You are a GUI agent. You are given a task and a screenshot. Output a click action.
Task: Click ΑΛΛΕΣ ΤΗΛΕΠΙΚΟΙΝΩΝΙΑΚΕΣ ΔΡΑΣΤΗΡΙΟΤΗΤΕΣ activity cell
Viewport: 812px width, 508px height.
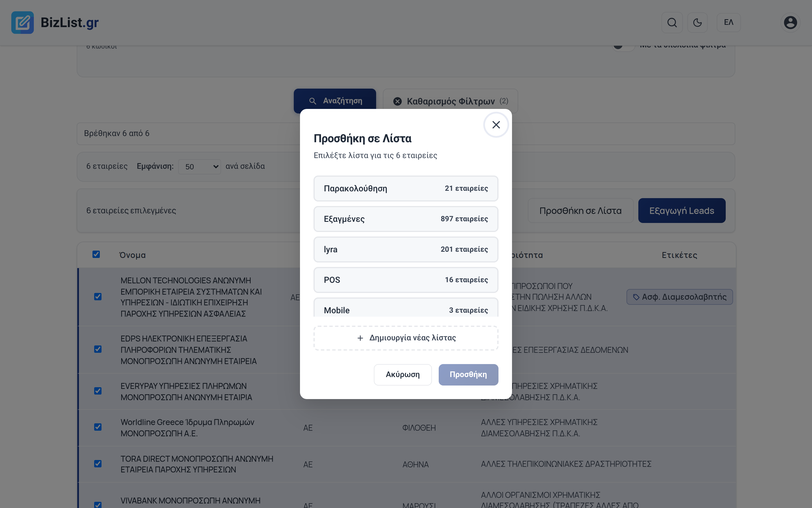pos(566,464)
